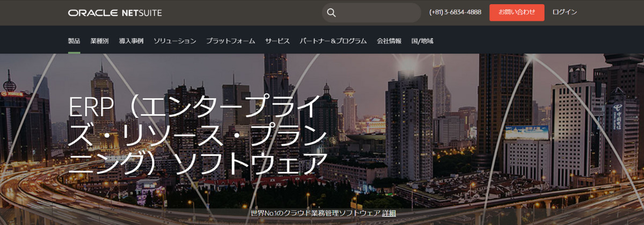644x225 pixels.
Task: Click the magnifying glass search icon
Action: pos(331,12)
